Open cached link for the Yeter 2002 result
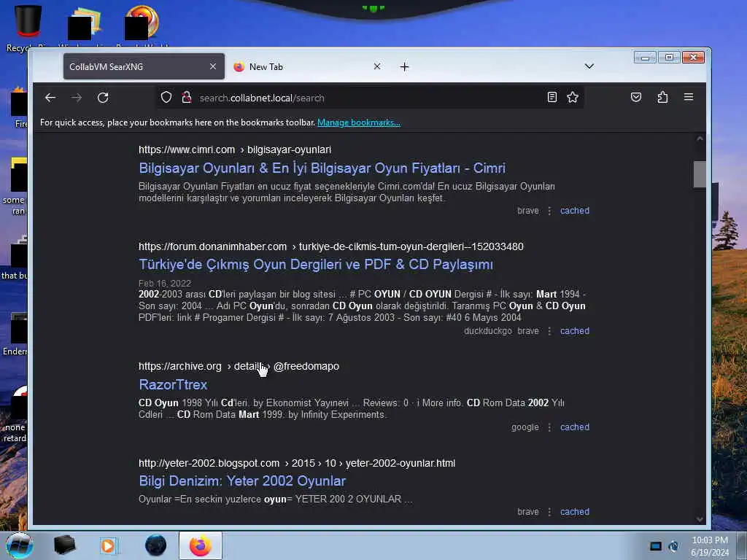This screenshot has width=747, height=560. 575,512
